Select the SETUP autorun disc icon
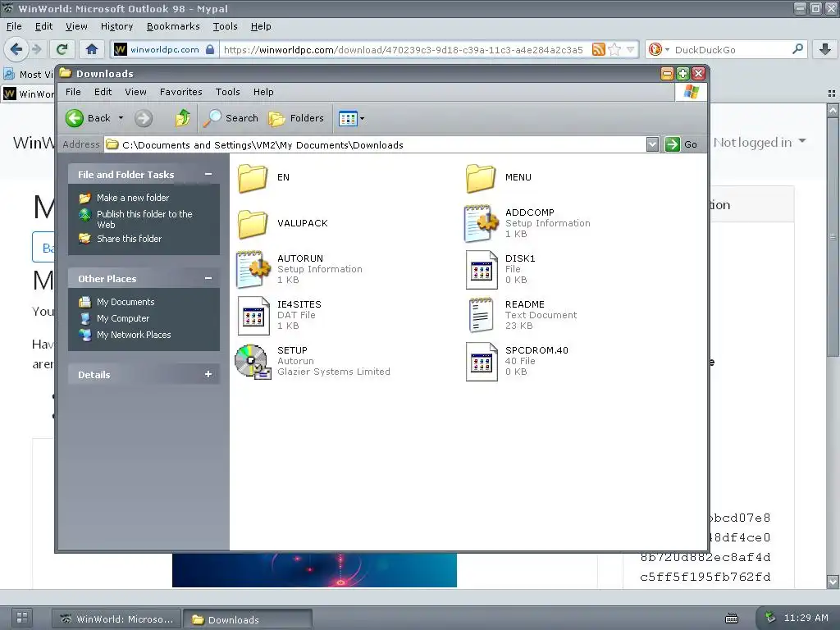The height and width of the screenshot is (630, 840). pyautogui.click(x=253, y=362)
